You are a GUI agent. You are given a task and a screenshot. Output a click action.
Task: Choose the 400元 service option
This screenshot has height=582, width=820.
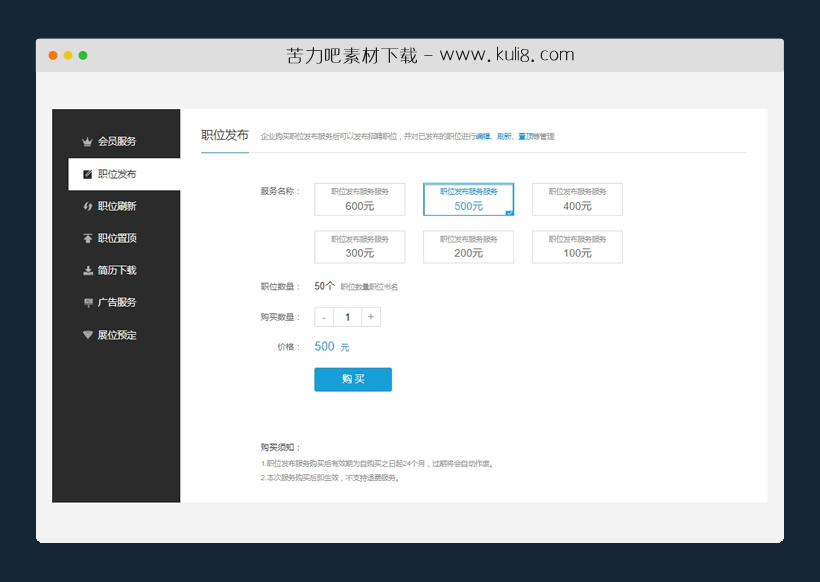(577, 199)
